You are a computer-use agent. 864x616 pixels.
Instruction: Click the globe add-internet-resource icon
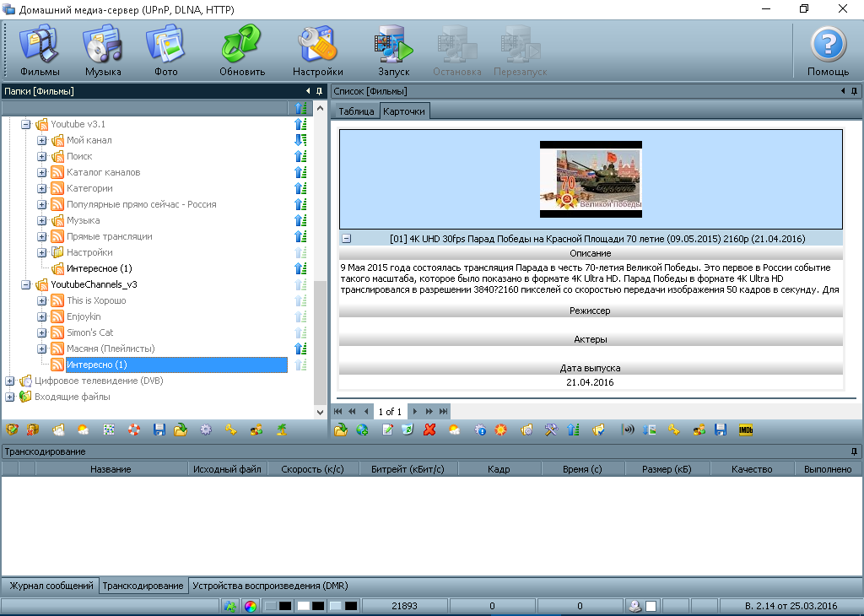362,430
